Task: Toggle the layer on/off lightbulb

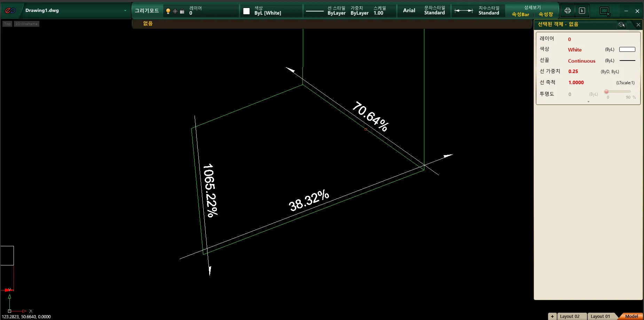Action: pos(168,11)
